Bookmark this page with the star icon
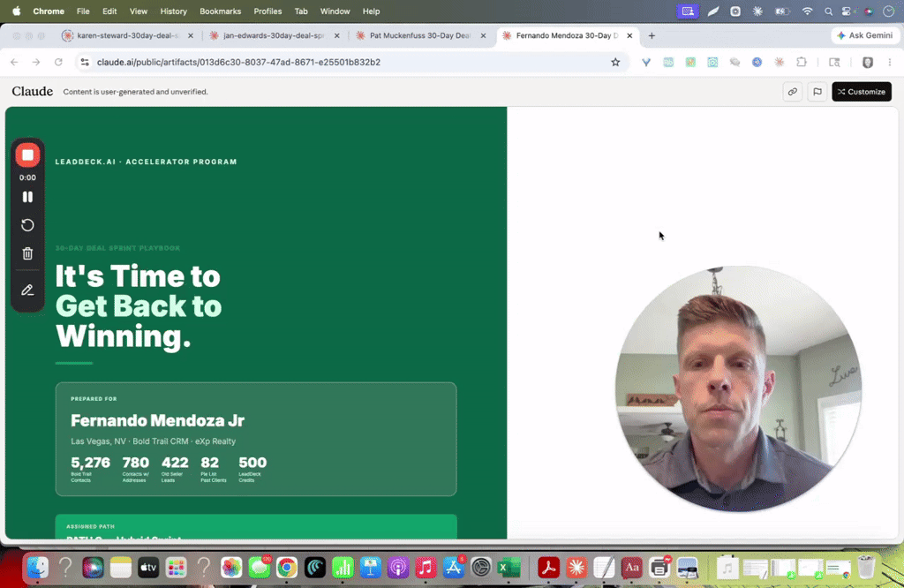Viewport: 904px width, 588px height. tap(615, 63)
